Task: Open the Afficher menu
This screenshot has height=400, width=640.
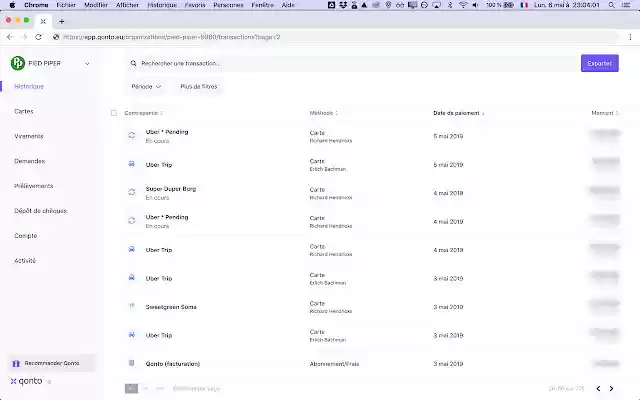Action: (127, 5)
